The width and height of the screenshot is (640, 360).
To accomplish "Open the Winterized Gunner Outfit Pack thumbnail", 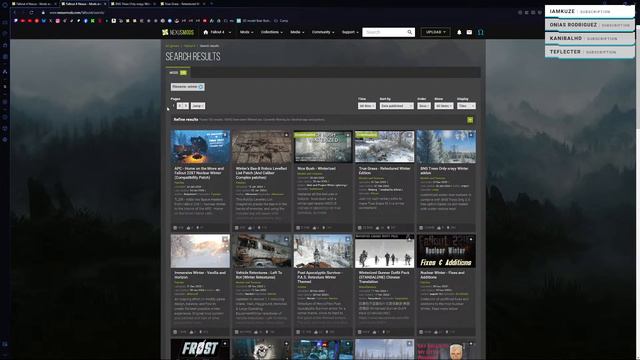I will (x=384, y=251).
